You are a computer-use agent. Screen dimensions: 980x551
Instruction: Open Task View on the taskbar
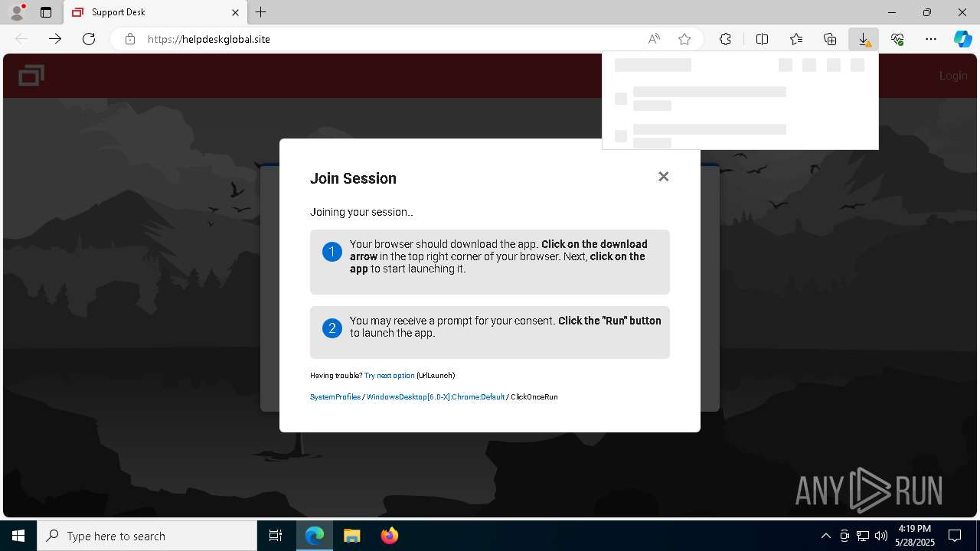point(276,536)
